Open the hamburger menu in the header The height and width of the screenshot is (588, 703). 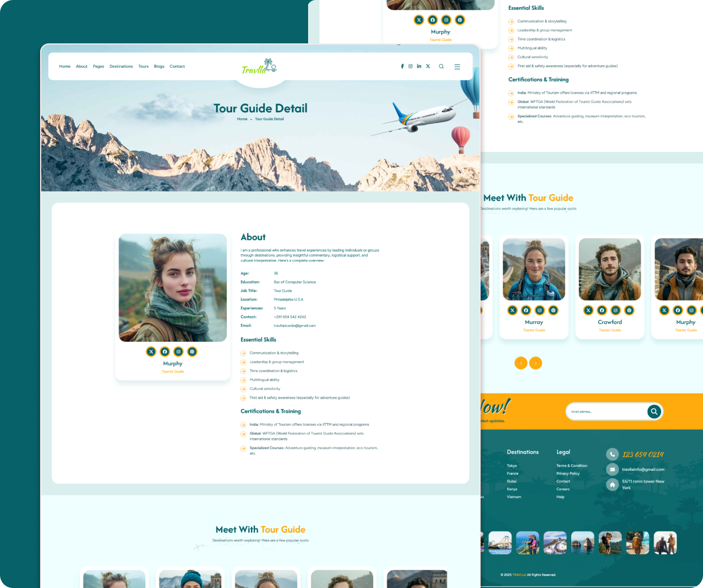click(x=457, y=67)
